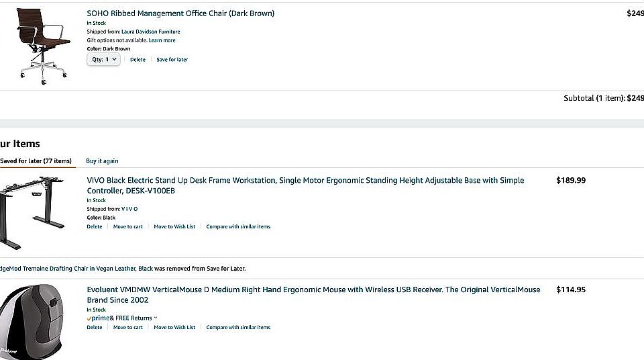Move the VIVO desk frame to Wish List

(174, 227)
